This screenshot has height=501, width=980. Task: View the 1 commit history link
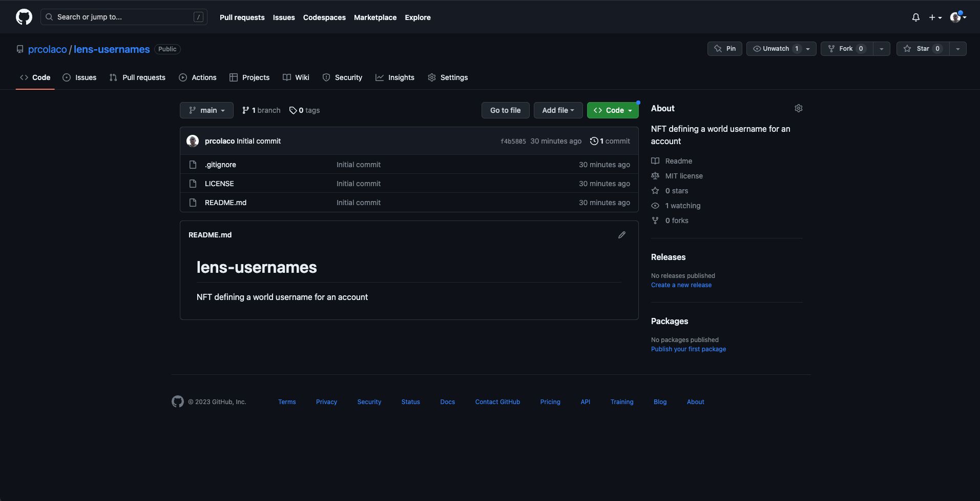click(x=610, y=141)
